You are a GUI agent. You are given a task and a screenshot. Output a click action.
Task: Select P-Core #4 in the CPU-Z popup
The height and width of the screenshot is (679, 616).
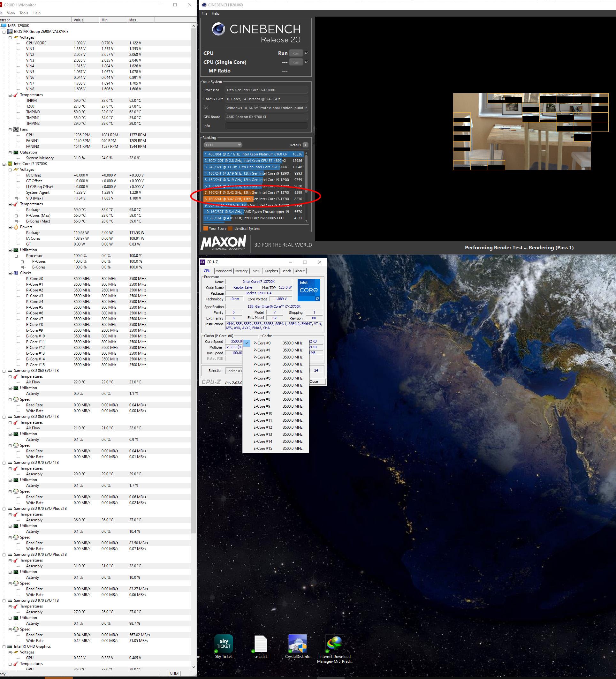point(276,371)
